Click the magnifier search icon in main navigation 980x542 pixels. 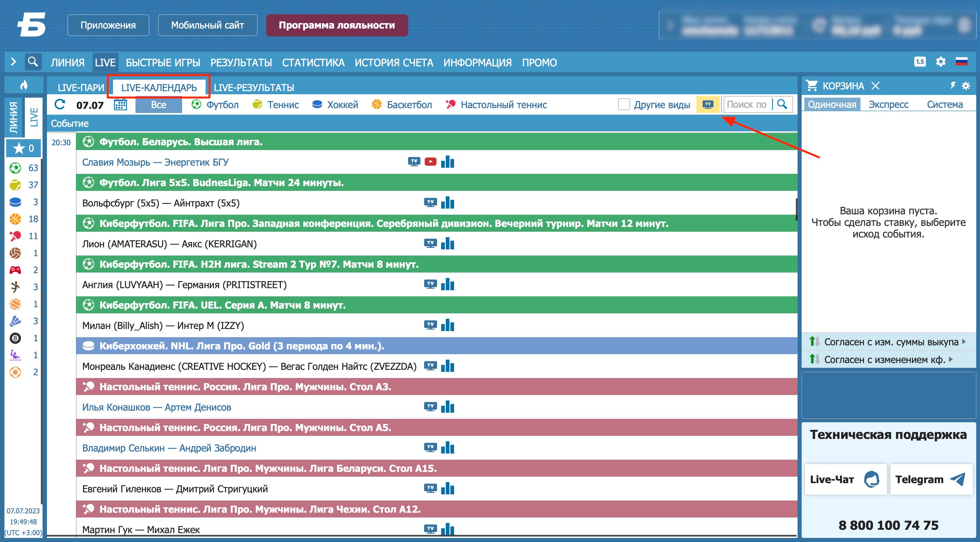pos(33,62)
